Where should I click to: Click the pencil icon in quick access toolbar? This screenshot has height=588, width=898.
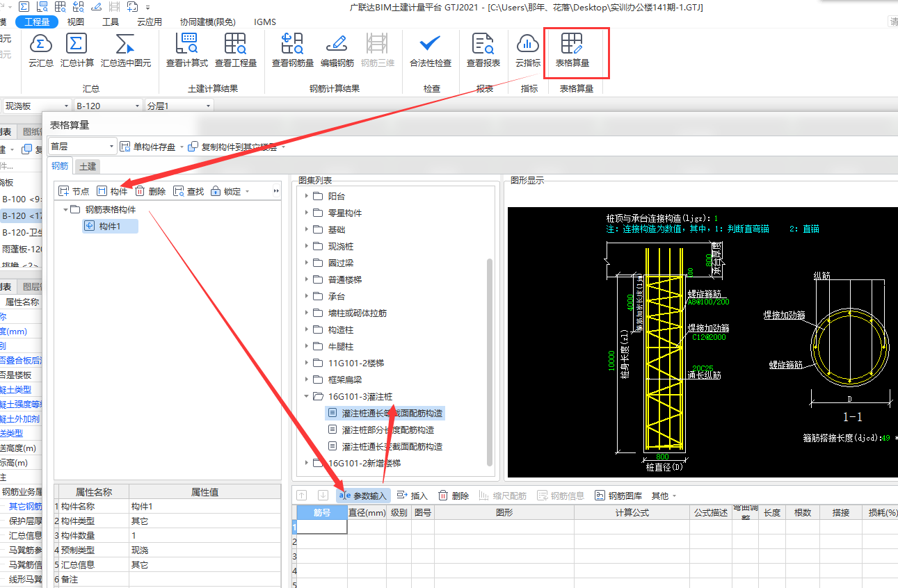(x=95, y=7)
